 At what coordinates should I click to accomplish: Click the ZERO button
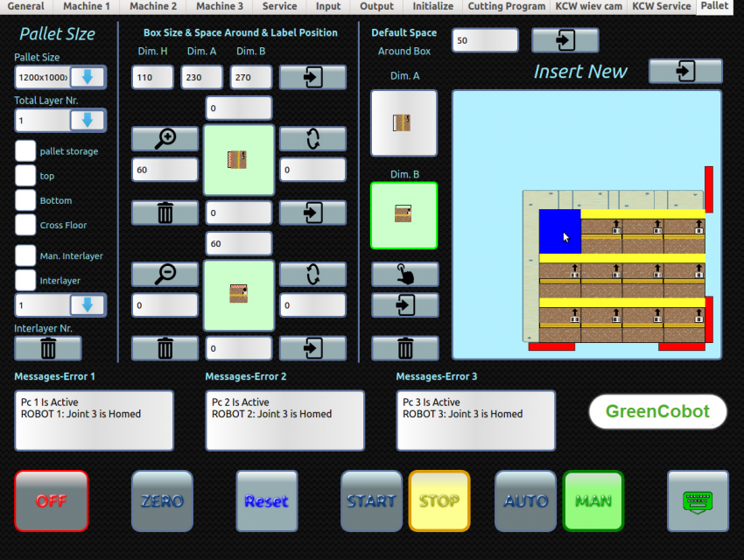pyautogui.click(x=162, y=501)
